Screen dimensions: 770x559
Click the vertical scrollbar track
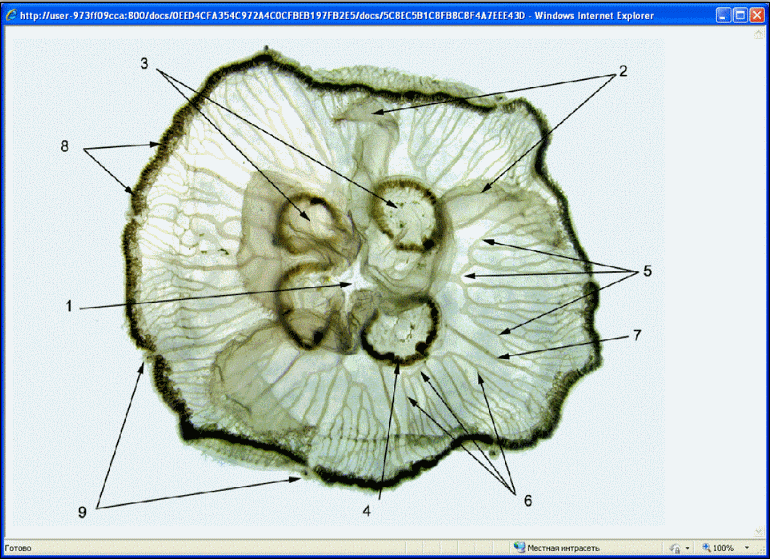click(x=759, y=280)
